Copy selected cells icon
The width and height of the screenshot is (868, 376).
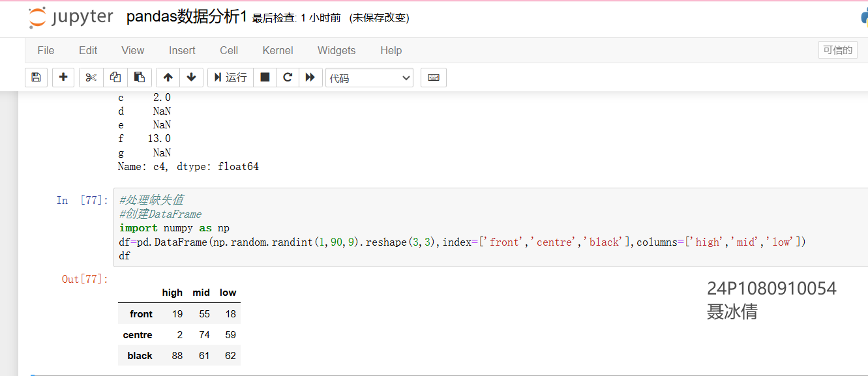tap(115, 78)
